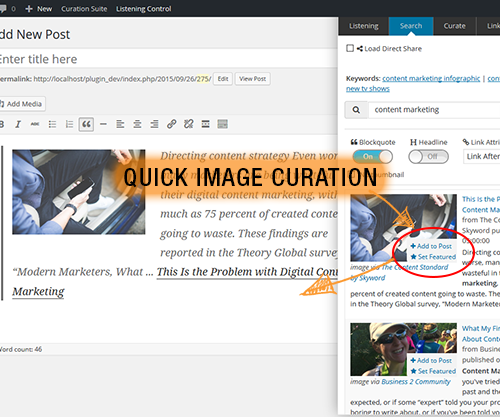Toggle the toolbar kitchen sink
The width and height of the screenshot is (500, 417).
[222, 124]
